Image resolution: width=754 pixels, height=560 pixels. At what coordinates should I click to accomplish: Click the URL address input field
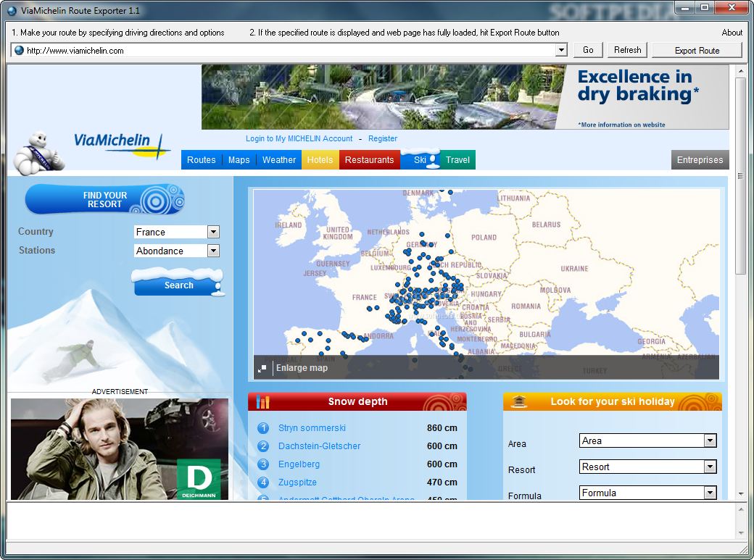(x=289, y=51)
